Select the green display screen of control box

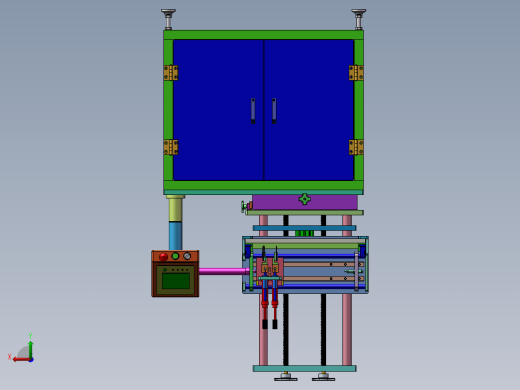tap(176, 281)
